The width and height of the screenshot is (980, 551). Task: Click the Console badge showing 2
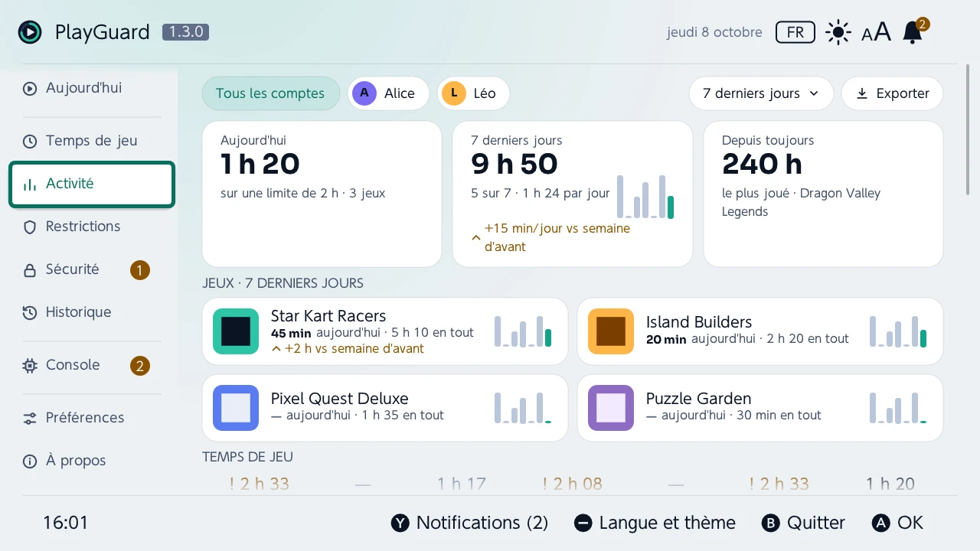tap(139, 366)
